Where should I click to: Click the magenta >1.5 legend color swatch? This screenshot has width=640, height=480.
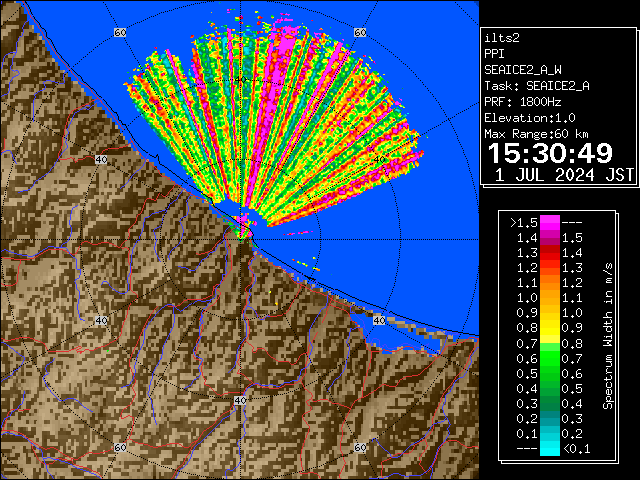(550, 223)
